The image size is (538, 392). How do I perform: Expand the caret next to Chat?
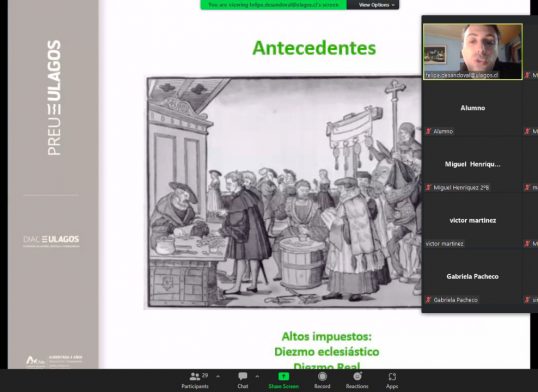click(x=257, y=377)
